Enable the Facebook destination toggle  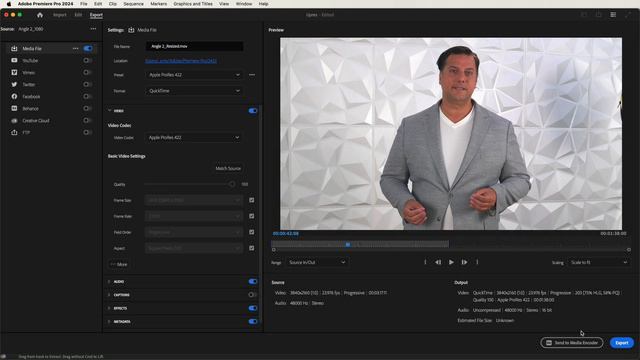coord(87,96)
